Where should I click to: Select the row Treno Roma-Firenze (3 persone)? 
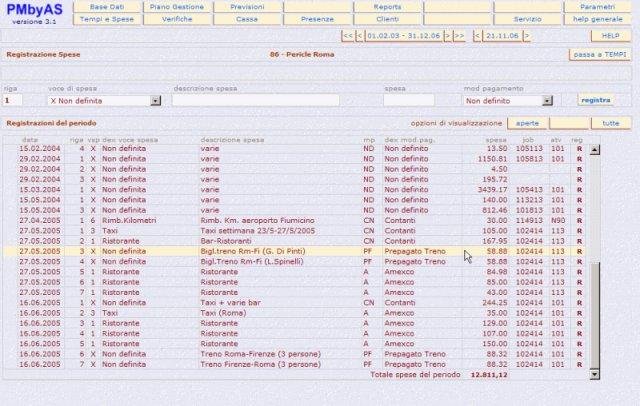click(294, 354)
